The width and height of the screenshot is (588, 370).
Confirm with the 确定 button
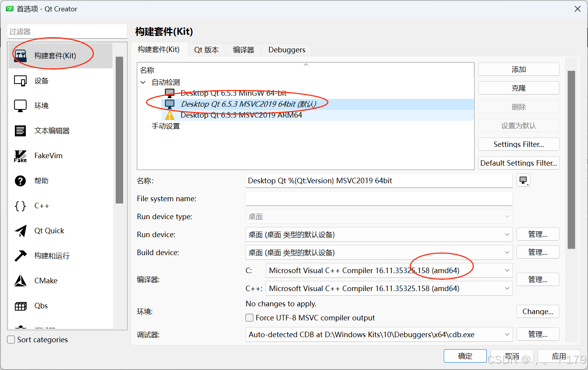(465, 356)
